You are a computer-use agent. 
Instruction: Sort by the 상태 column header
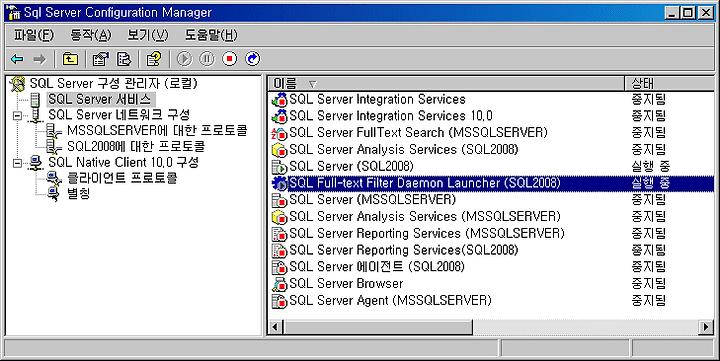pyautogui.click(x=669, y=83)
